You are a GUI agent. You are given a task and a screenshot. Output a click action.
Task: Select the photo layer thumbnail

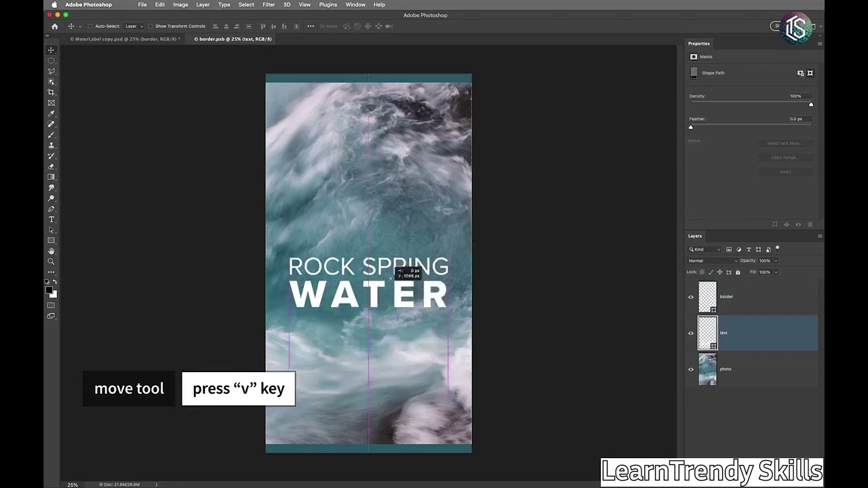[x=707, y=369]
